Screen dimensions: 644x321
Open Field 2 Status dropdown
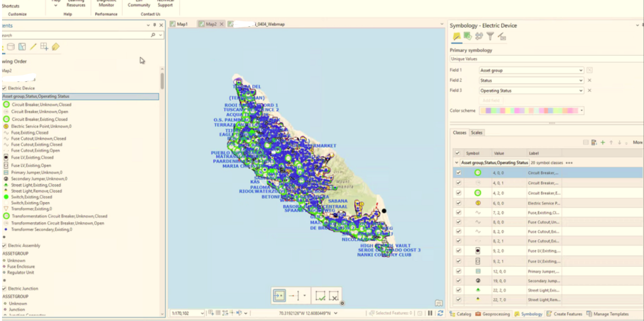pos(581,81)
